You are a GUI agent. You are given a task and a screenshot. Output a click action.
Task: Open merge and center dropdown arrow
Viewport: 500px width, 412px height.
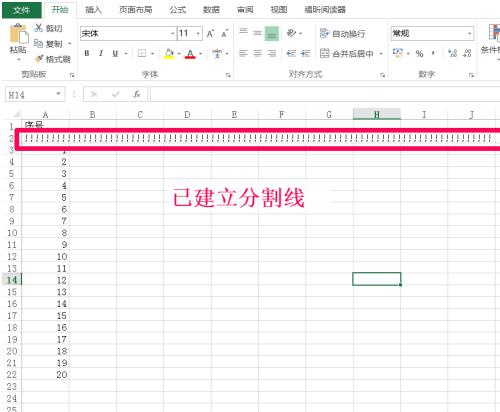click(381, 53)
